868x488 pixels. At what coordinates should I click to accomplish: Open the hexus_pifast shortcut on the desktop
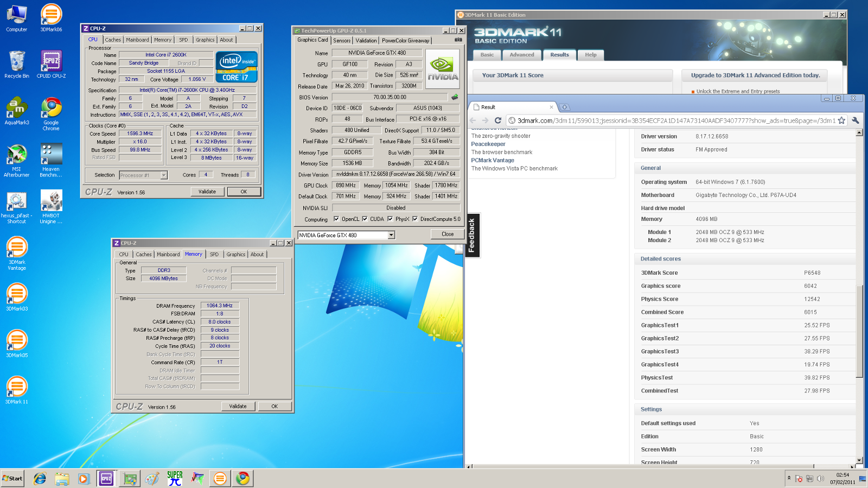(16, 207)
